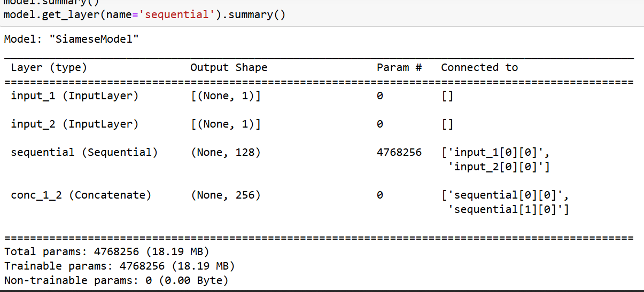Click the 'Param #' column header

(x=399, y=68)
